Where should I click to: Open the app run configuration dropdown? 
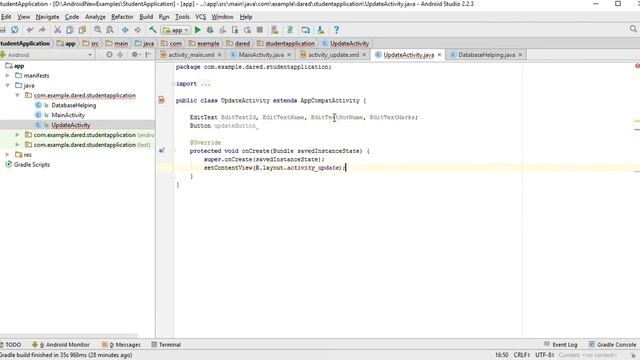[x=176, y=30]
